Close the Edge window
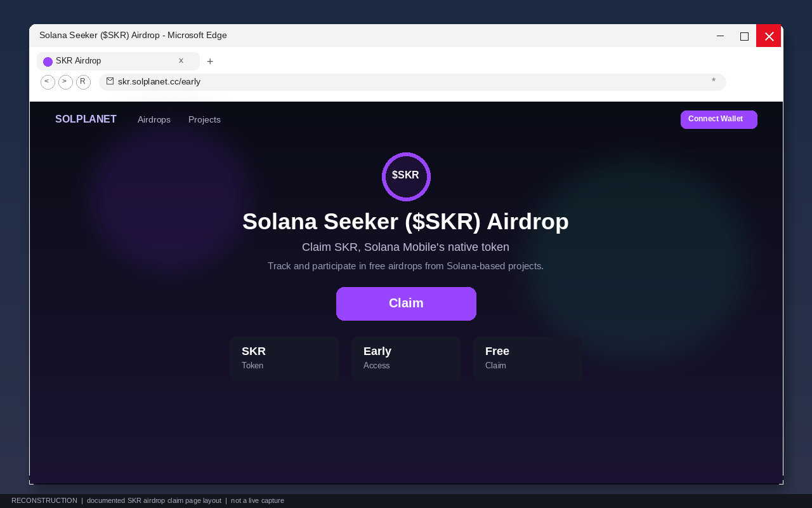The height and width of the screenshot is (508, 812). coord(769,36)
